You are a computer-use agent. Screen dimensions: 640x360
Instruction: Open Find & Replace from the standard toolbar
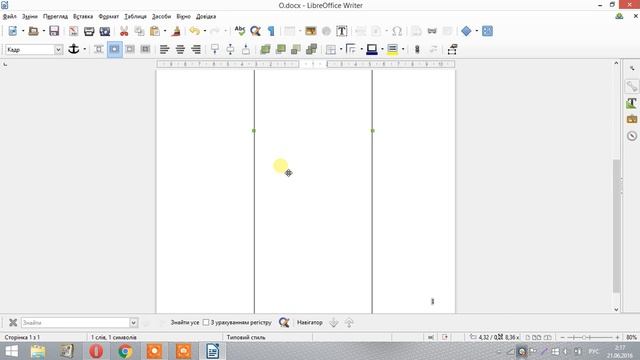tap(256, 31)
